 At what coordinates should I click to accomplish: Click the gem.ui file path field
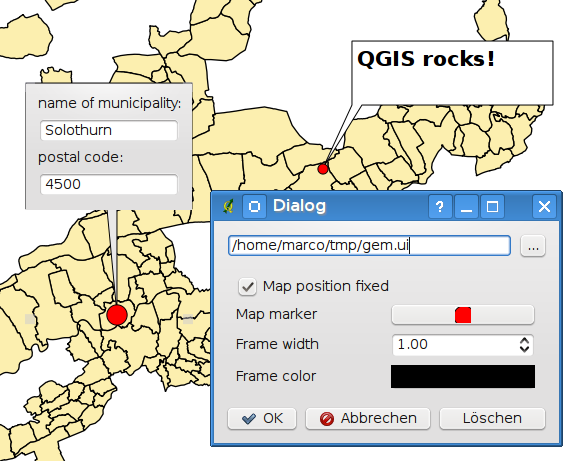click(x=369, y=246)
